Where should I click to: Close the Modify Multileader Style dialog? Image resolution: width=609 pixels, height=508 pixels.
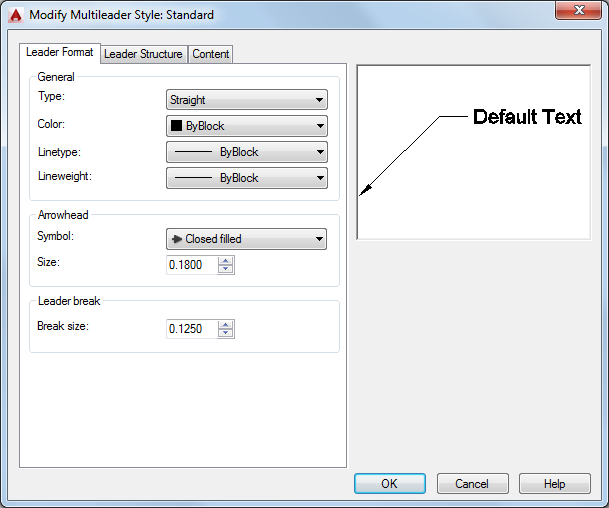578,10
